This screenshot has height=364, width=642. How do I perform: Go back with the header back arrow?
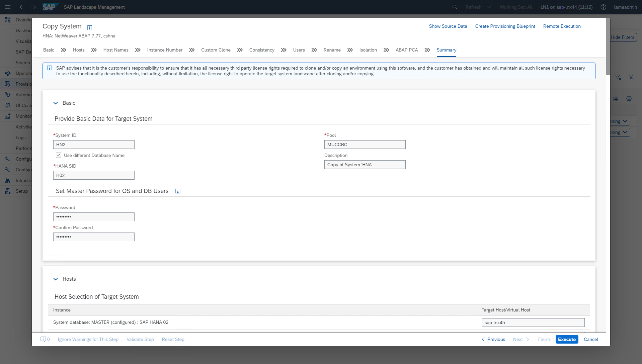click(21, 7)
